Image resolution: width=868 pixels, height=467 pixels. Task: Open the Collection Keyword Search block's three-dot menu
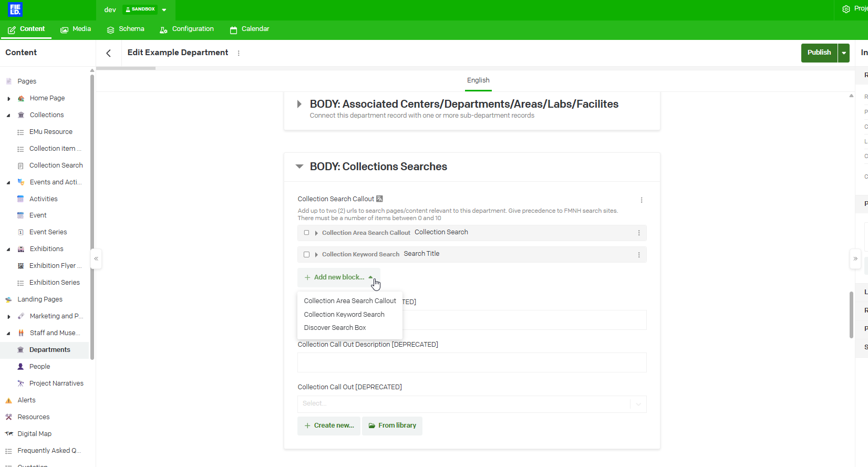[x=639, y=255]
